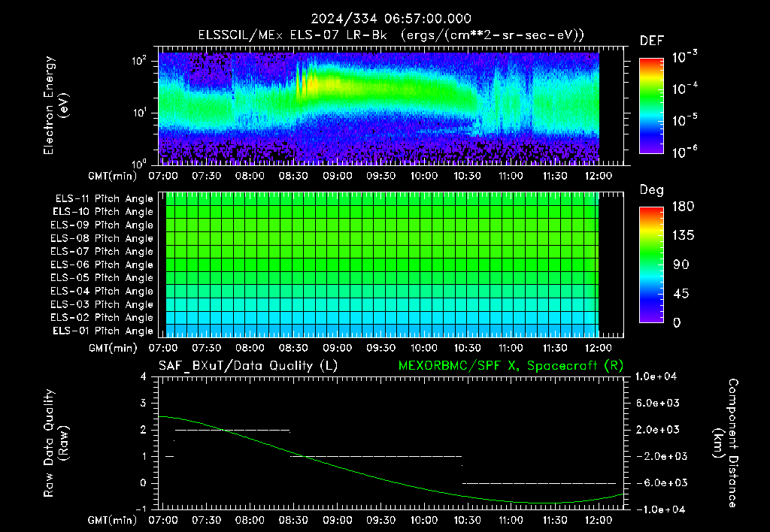Click the ELS-04 Pitch Angle row label
The image size is (770, 532).
(102, 291)
